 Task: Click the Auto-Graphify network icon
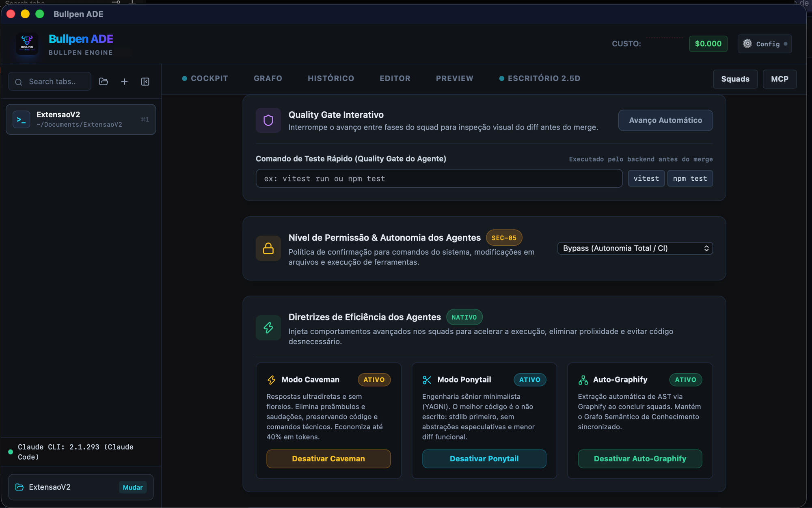(583, 380)
